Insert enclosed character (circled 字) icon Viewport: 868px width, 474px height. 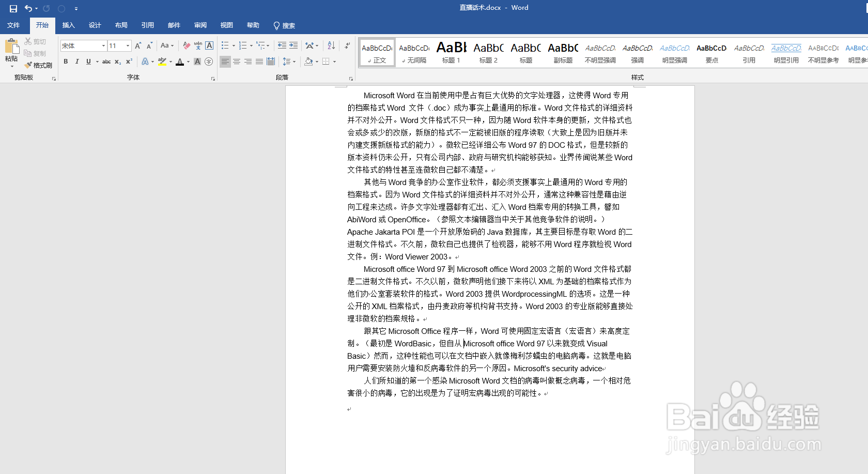pyautogui.click(x=209, y=62)
